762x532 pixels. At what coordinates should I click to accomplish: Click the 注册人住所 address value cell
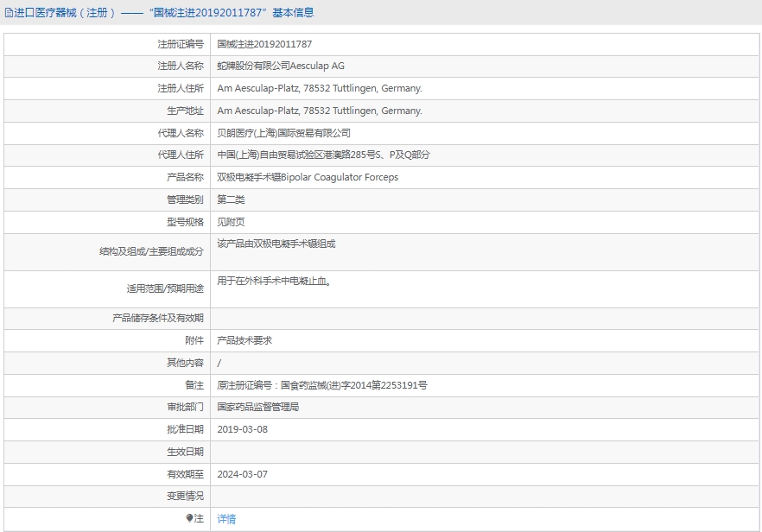coord(485,88)
